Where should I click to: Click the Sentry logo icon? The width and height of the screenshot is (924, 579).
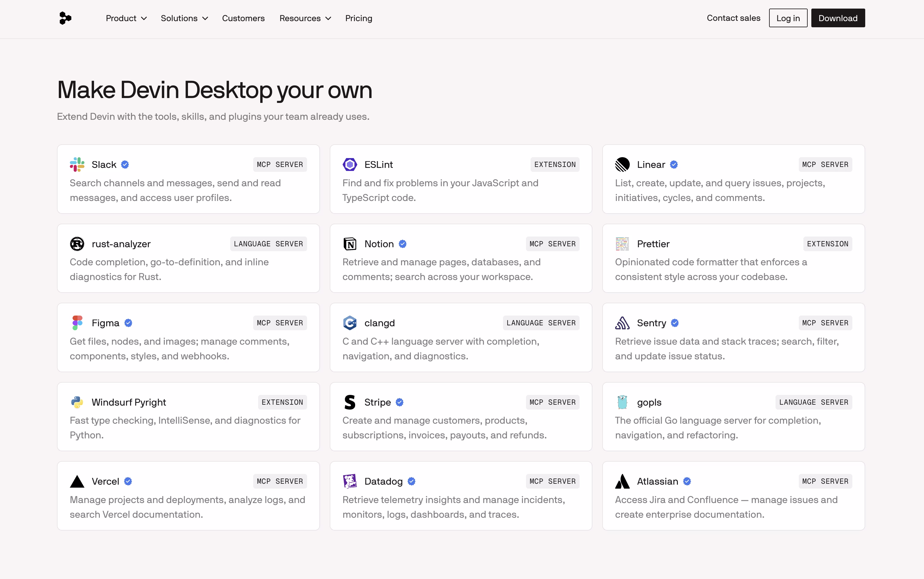coord(622,323)
